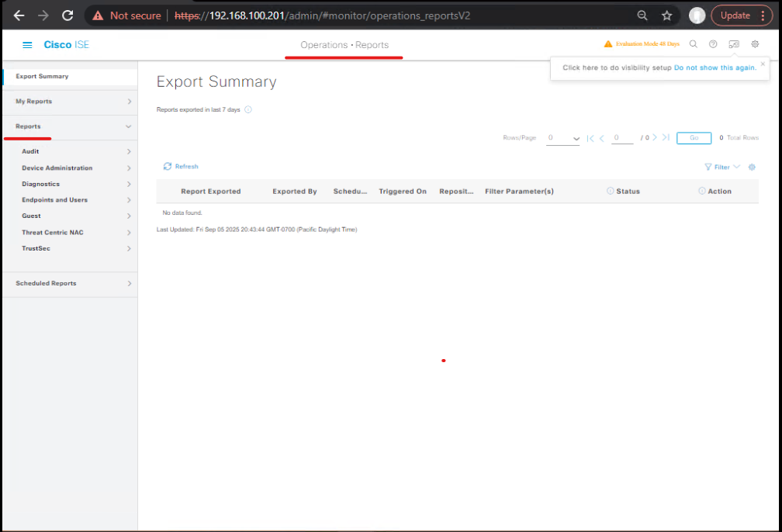
Task: Click info icon next to Action
Action: pyautogui.click(x=701, y=191)
